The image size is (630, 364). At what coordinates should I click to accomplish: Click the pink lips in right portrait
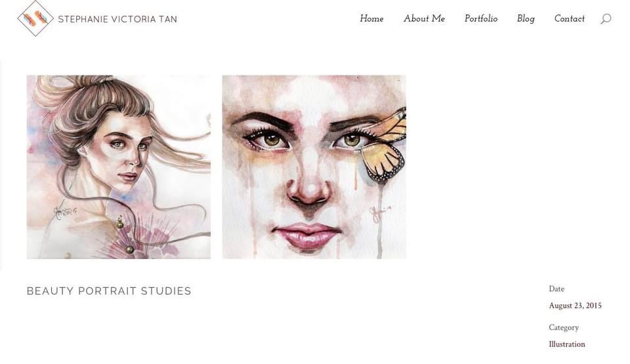pos(307,235)
